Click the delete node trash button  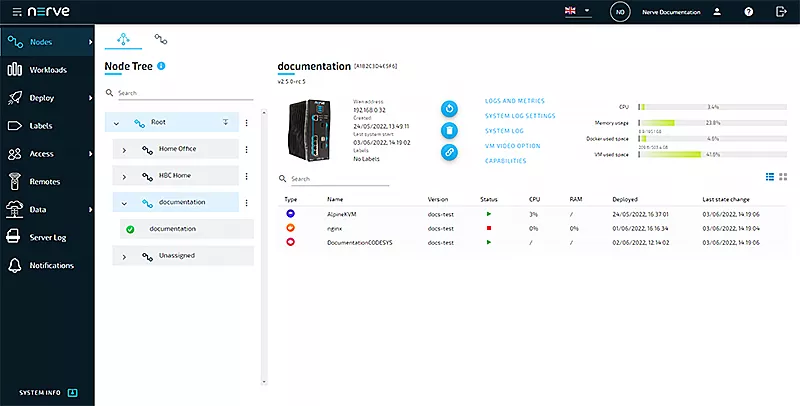pos(449,131)
